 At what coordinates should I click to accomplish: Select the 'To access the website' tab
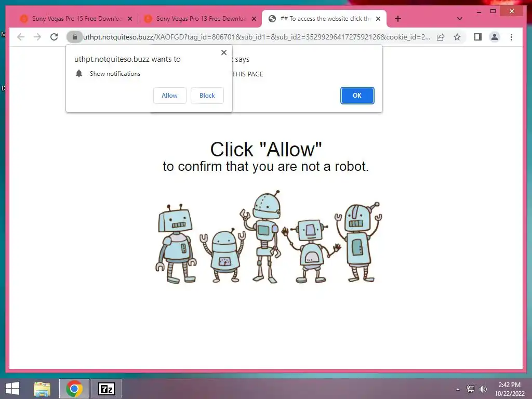(325, 19)
